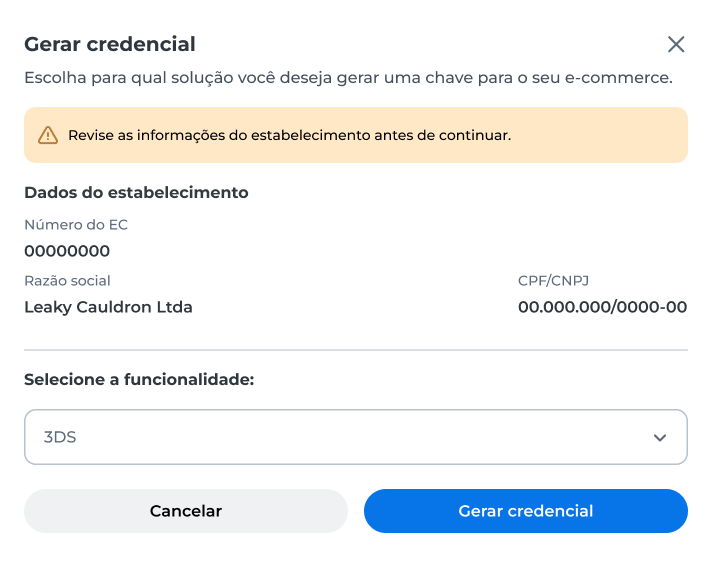Click the 'Selecione a funcionalidade:' label
712x565 pixels.
(139, 379)
